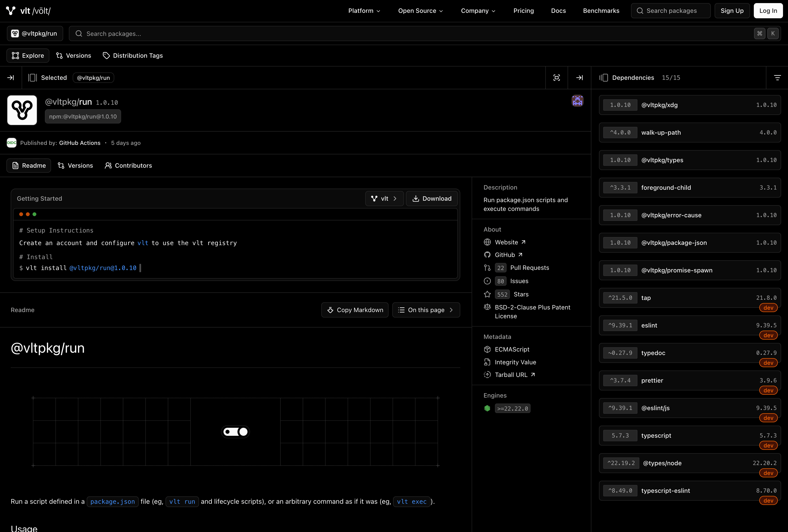
Task: Click the Dependencies panel layout icon
Action: click(x=603, y=78)
